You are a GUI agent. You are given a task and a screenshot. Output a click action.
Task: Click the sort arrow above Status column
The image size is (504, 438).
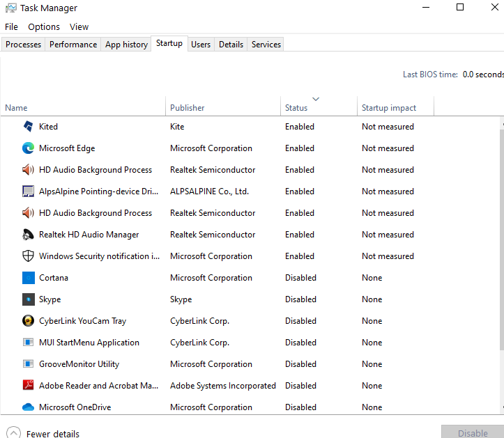coord(316,99)
